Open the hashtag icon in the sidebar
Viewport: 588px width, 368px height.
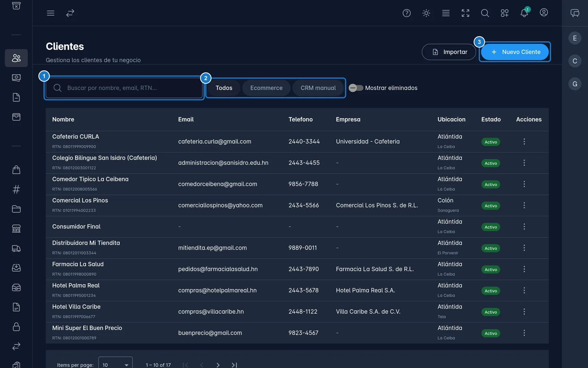point(16,189)
